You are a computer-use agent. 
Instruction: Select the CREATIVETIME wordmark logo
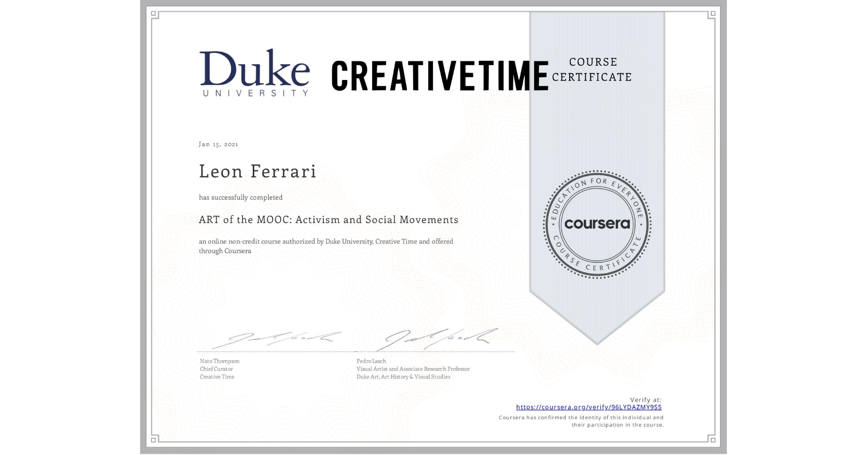(x=438, y=75)
